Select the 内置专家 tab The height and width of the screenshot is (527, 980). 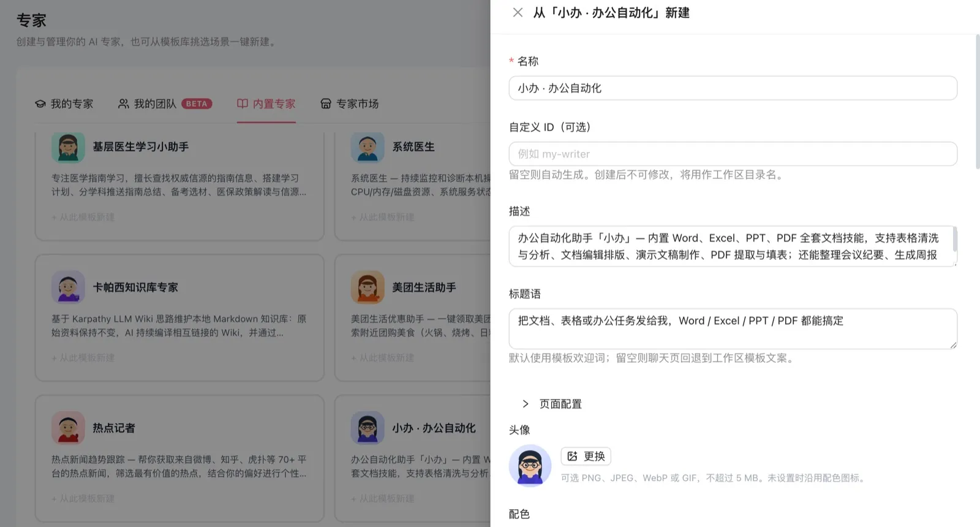(x=266, y=104)
